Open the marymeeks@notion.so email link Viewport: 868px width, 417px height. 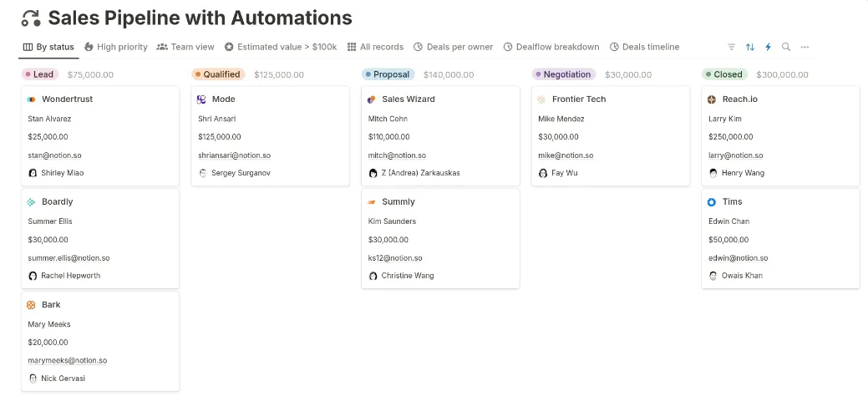[68, 360]
